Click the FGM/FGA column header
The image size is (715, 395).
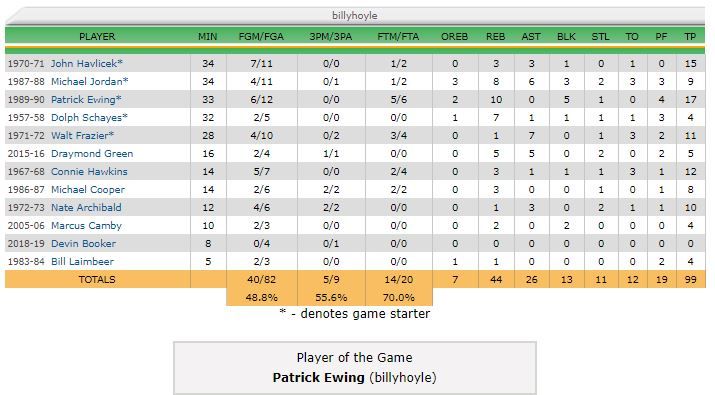pos(261,36)
